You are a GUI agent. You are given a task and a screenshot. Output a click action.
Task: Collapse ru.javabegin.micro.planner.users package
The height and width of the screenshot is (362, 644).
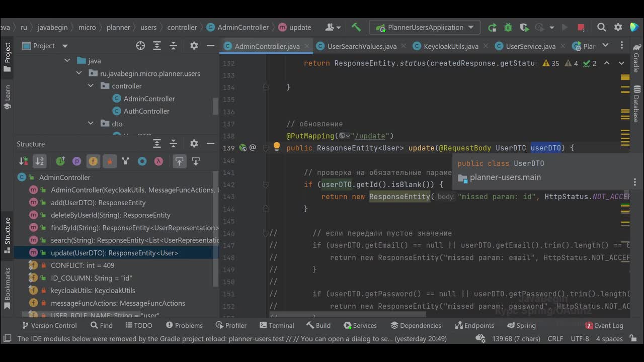[x=79, y=73]
